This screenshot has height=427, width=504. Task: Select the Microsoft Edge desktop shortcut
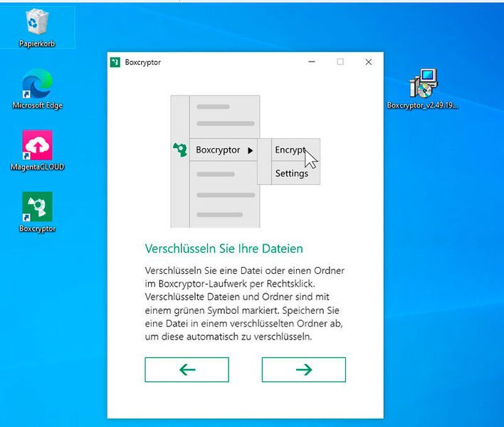pyautogui.click(x=37, y=83)
